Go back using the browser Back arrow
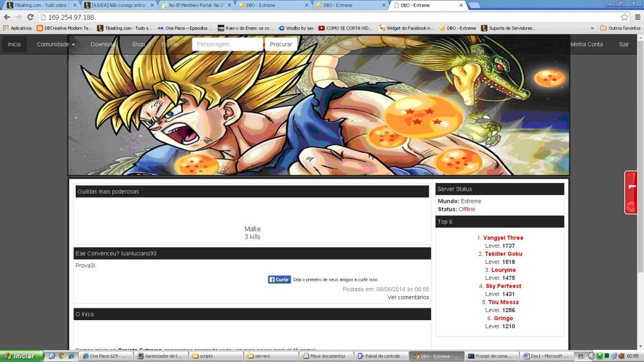Viewport: 644px width, 362px height. click(7, 17)
